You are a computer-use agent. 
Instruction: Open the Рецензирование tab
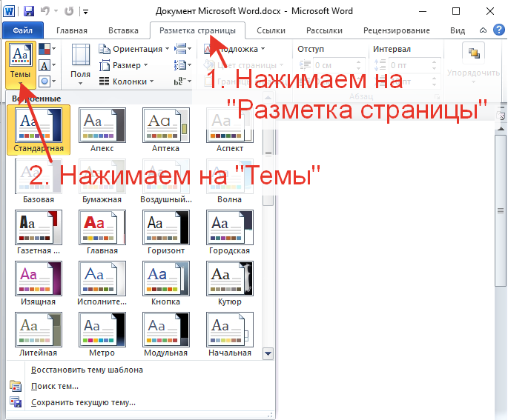pyautogui.click(x=397, y=30)
